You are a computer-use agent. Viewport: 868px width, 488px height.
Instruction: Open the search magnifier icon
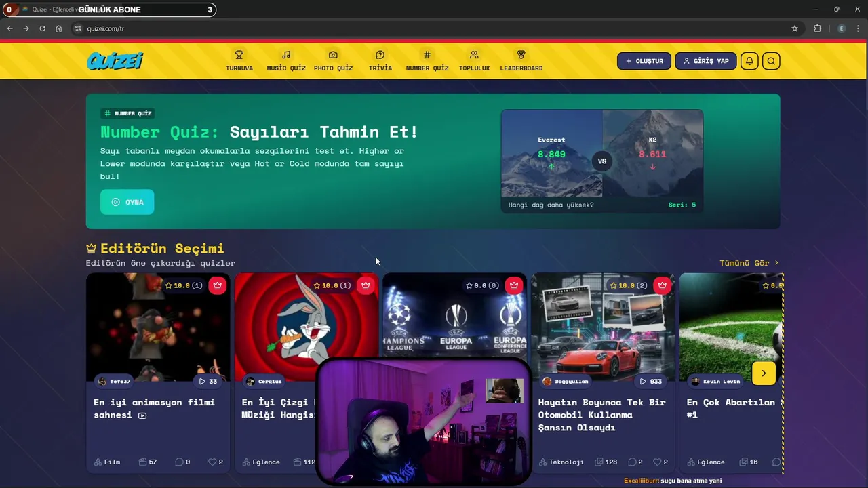pyautogui.click(x=771, y=61)
